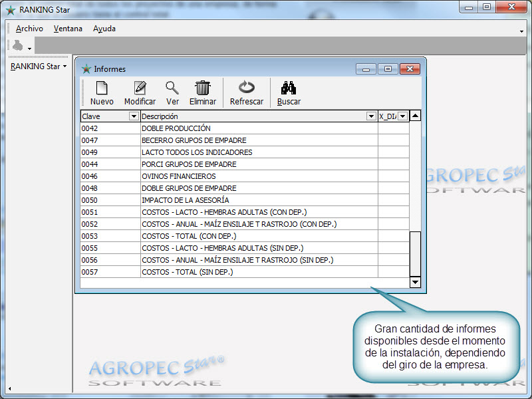
Task: Click the Modificar pencil icon
Action: tap(140, 88)
